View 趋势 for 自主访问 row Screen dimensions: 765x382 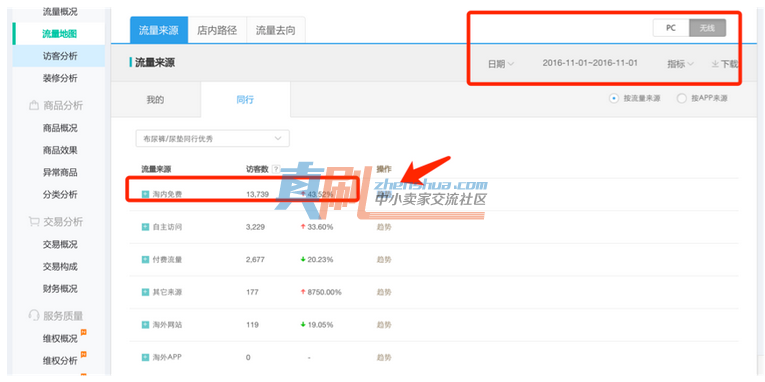(384, 227)
